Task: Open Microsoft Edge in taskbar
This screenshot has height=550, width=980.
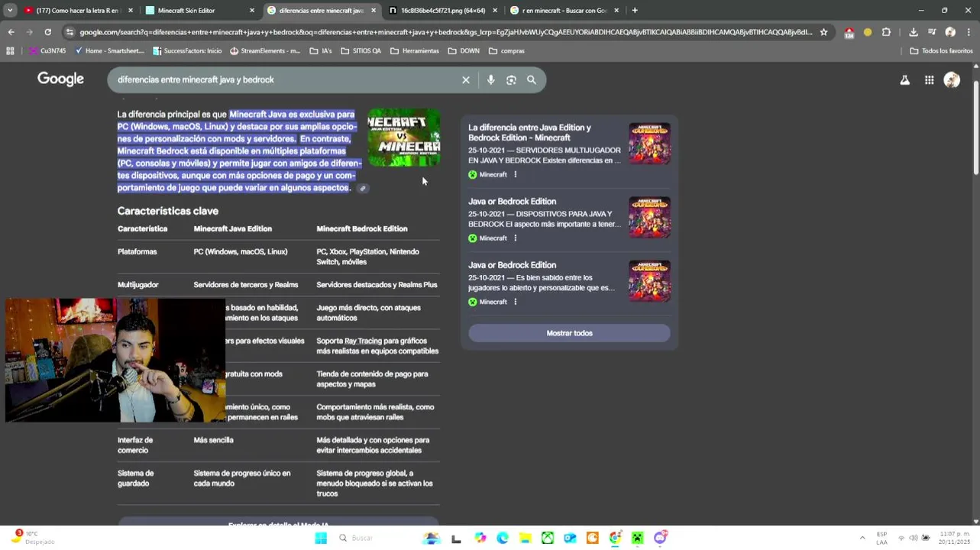Action: point(503,538)
